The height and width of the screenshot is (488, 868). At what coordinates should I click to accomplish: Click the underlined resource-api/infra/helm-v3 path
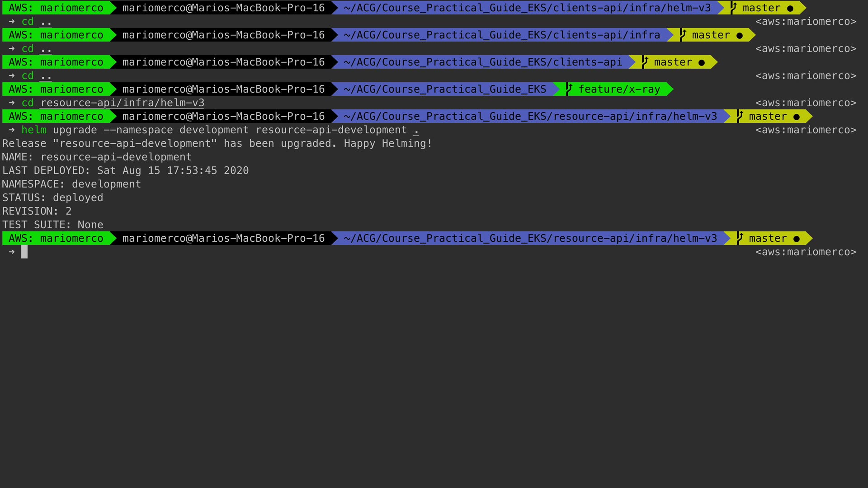click(x=122, y=103)
